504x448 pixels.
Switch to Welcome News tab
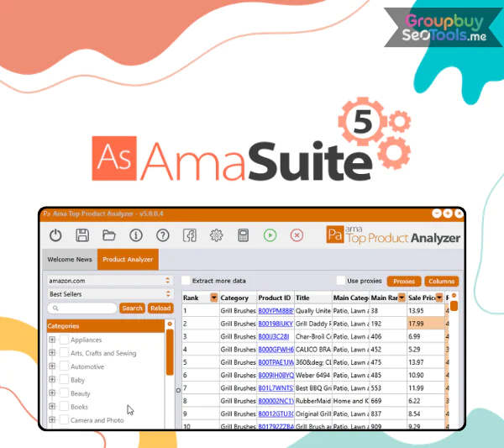[x=70, y=259]
